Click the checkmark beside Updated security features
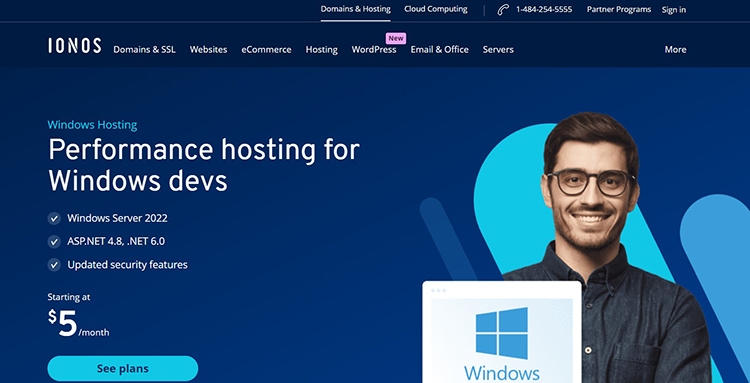 [54, 265]
